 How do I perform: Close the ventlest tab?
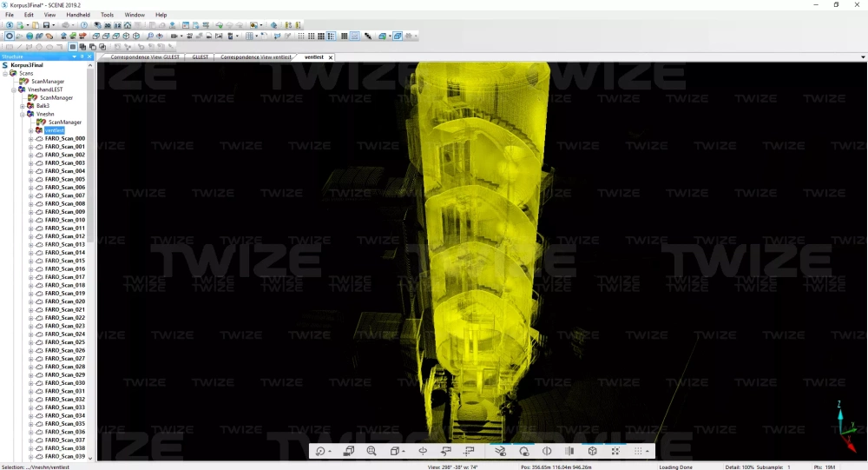[x=331, y=57]
